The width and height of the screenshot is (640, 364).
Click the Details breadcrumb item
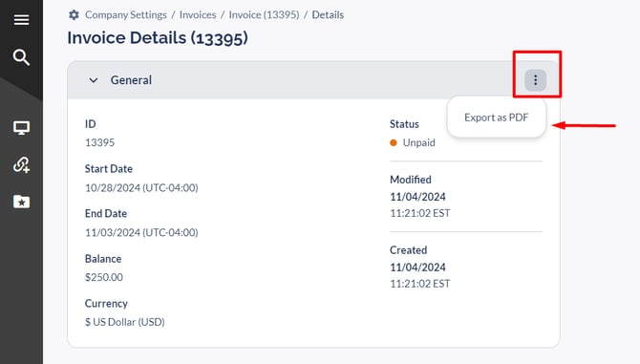pos(328,14)
